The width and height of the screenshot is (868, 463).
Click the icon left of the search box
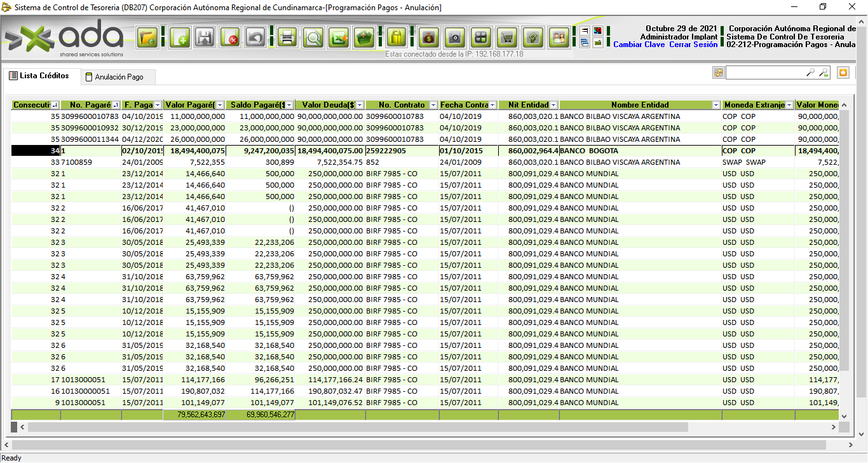(719, 73)
